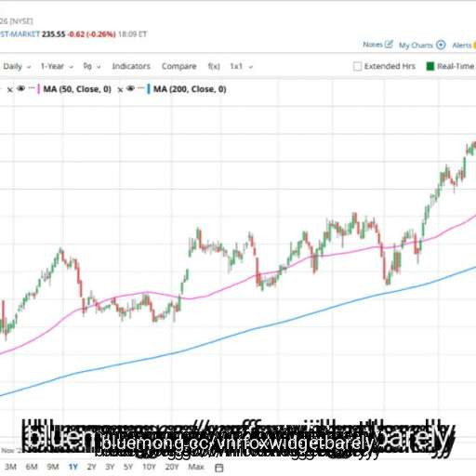Viewport: 476px width, 476px height.
Task: Open the Indicators menu
Action: 131,66
